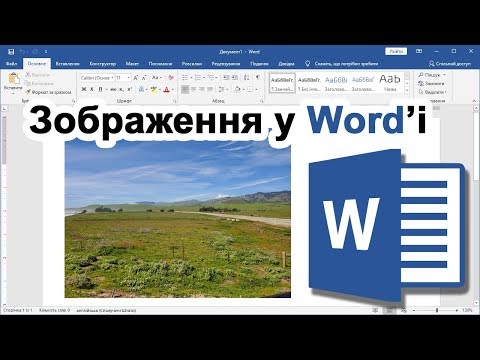Image resolution: width=480 pixels, height=360 pixels.
Task: Switch to the Макет tab
Action: click(x=132, y=64)
